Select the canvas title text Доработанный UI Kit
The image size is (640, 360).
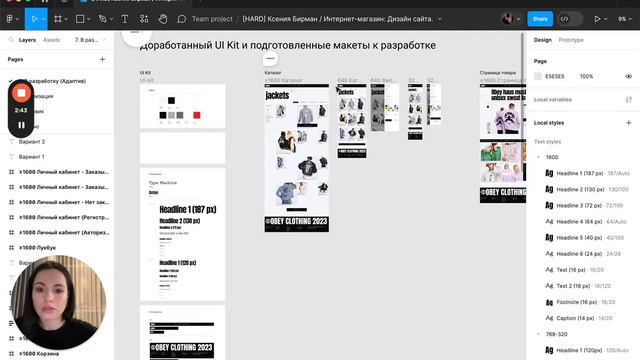coord(287,45)
